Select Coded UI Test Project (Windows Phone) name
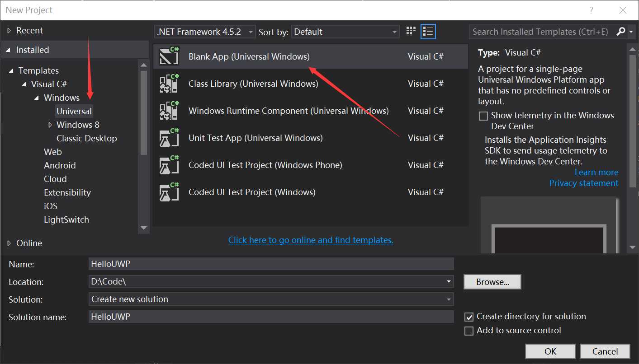The width and height of the screenshot is (639, 364). [265, 165]
